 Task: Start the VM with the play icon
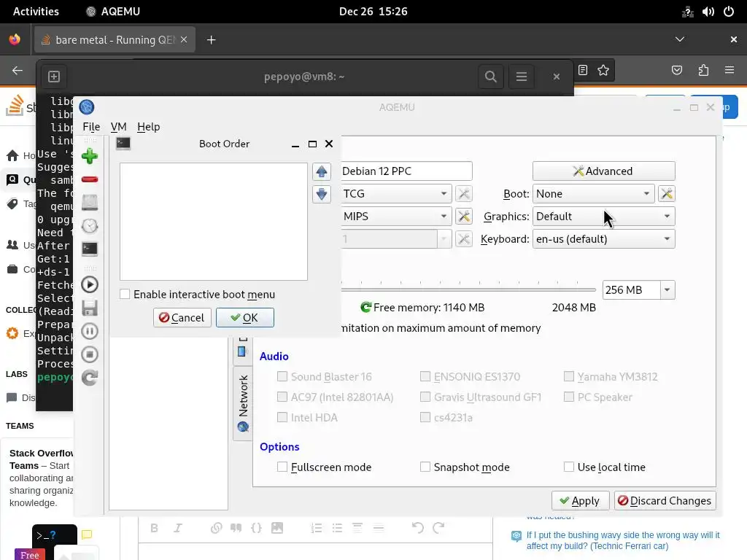90,285
